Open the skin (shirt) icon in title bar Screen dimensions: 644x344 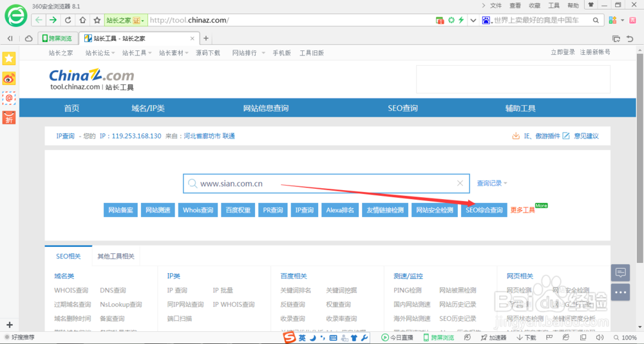point(591,5)
